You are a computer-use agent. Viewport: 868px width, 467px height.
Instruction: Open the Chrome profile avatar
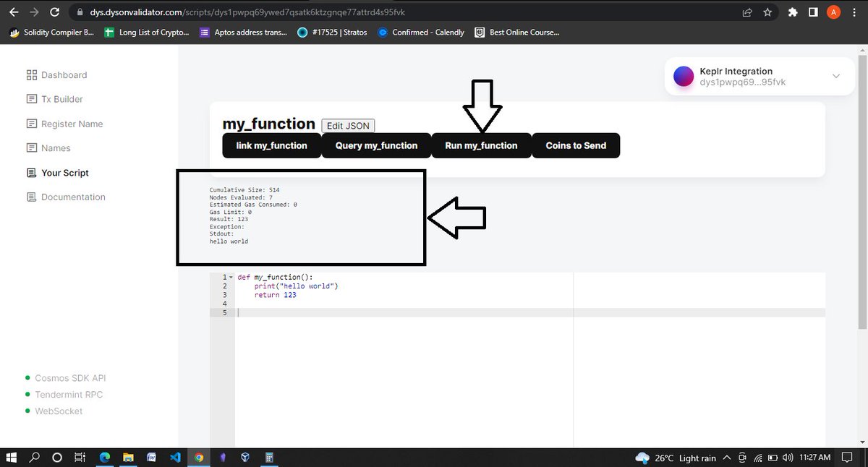(833, 12)
